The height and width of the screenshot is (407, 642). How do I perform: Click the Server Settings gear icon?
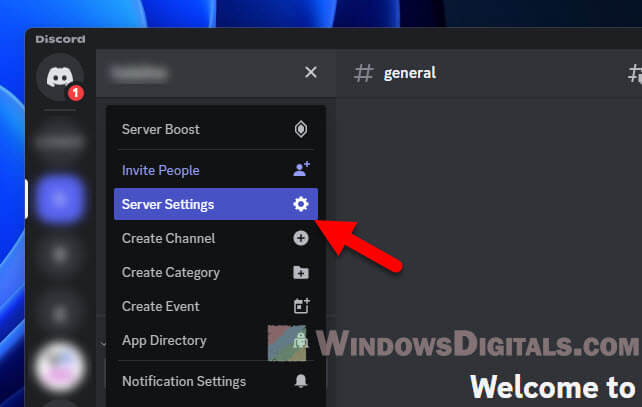301,204
